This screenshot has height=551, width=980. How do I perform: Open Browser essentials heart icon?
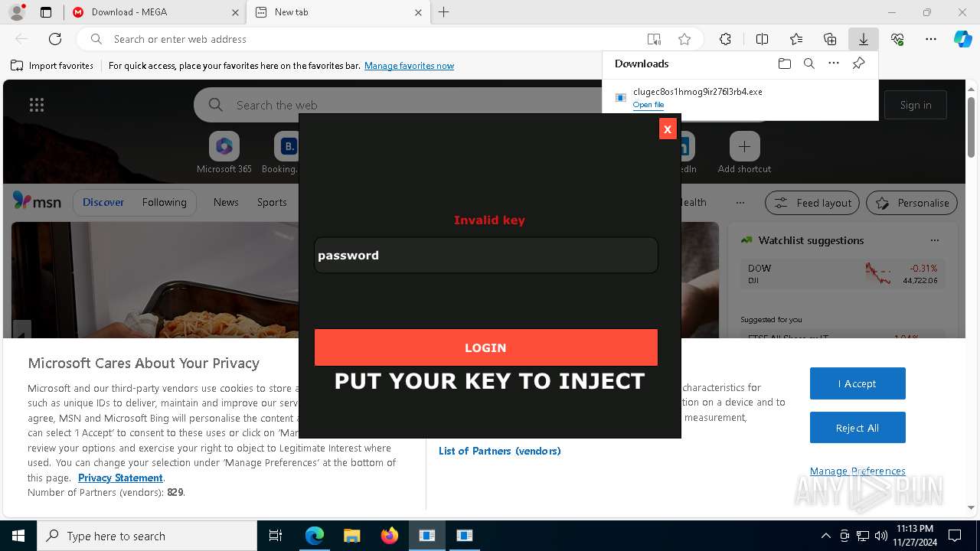click(x=897, y=39)
